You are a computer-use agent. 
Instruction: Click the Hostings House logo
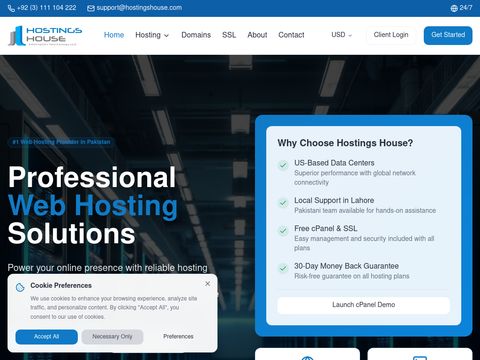click(45, 36)
